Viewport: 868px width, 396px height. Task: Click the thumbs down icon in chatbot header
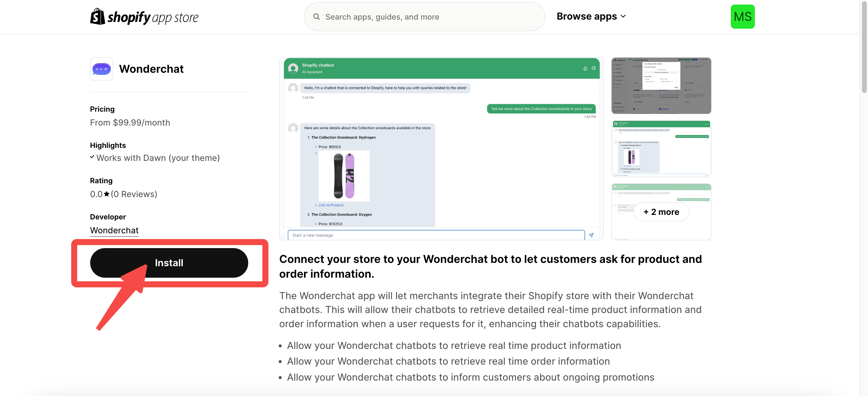pos(593,69)
